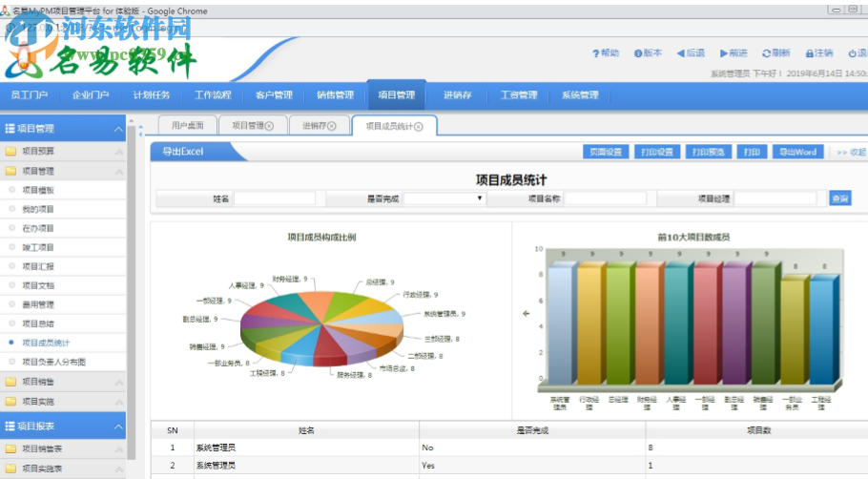Close the 进销存 tab via x icon

click(x=332, y=126)
